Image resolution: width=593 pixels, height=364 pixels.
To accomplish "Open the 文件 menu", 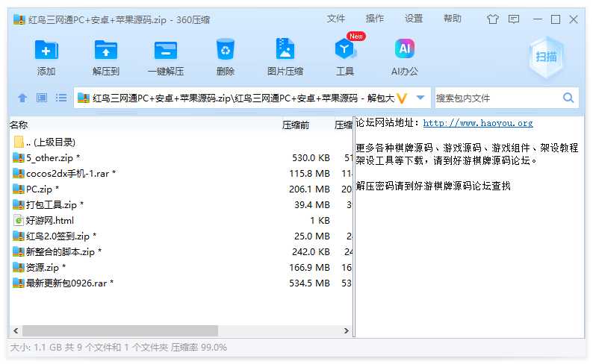I will pyautogui.click(x=336, y=19).
